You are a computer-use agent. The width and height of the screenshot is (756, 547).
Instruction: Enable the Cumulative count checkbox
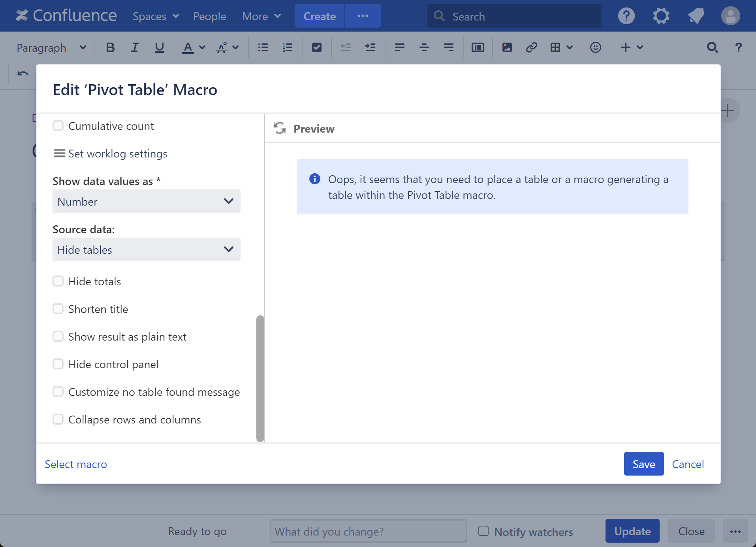(58, 126)
